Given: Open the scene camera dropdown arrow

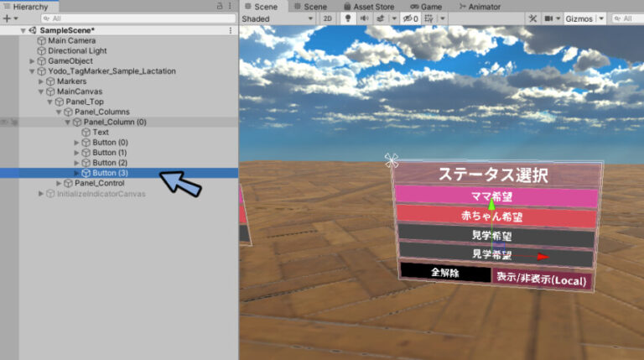Looking at the screenshot, I should click(x=558, y=19).
